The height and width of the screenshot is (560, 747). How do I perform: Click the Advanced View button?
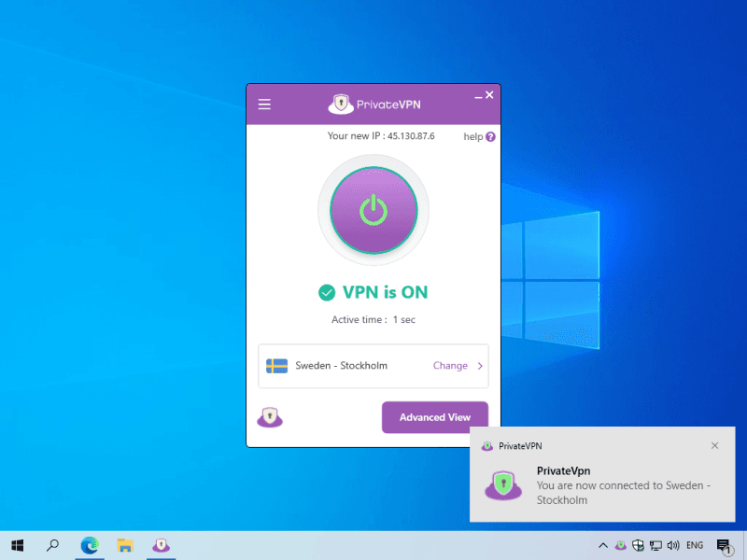tap(434, 417)
